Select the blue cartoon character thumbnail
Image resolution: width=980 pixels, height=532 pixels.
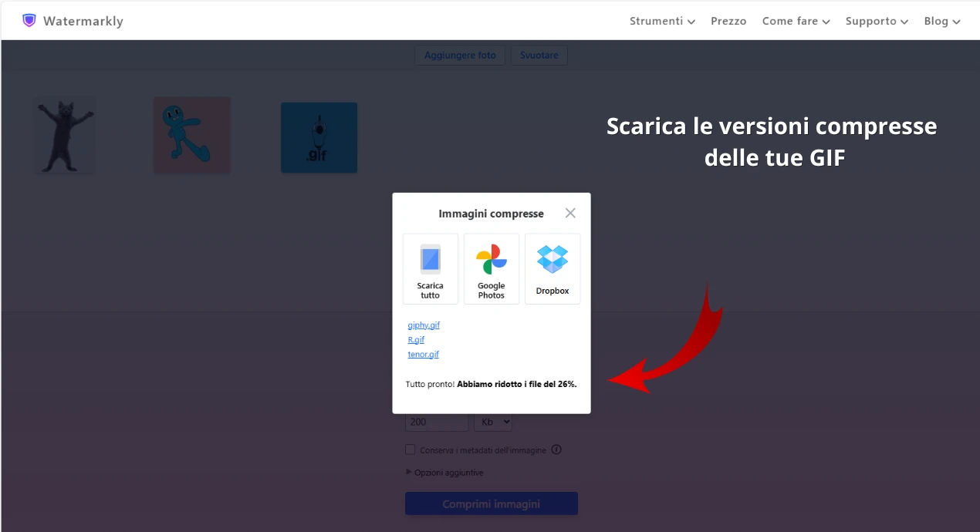point(191,135)
